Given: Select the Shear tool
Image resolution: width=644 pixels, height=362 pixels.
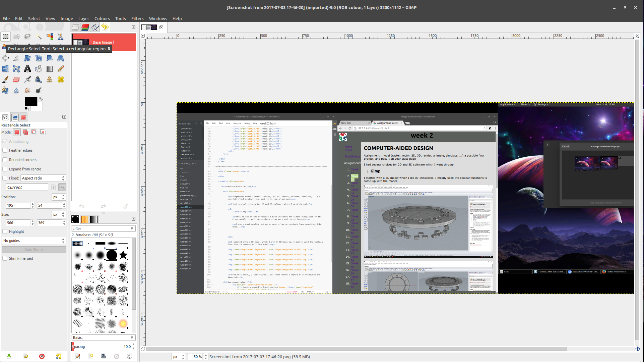Looking at the screenshot, I should click(x=50, y=58).
